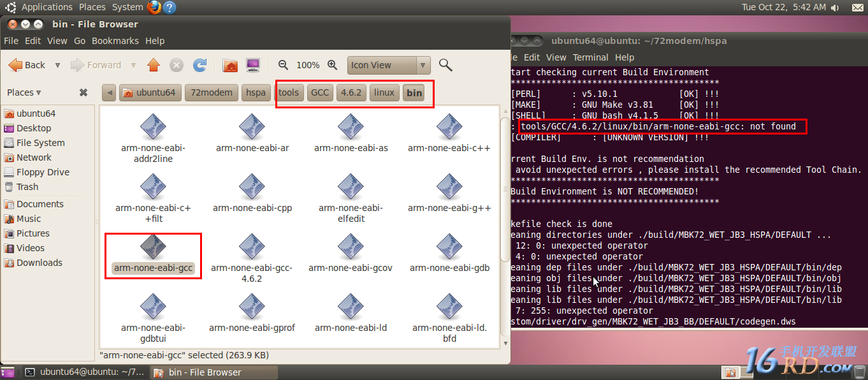Jump to linux path button
The image size is (868, 380).
[384, 92]
